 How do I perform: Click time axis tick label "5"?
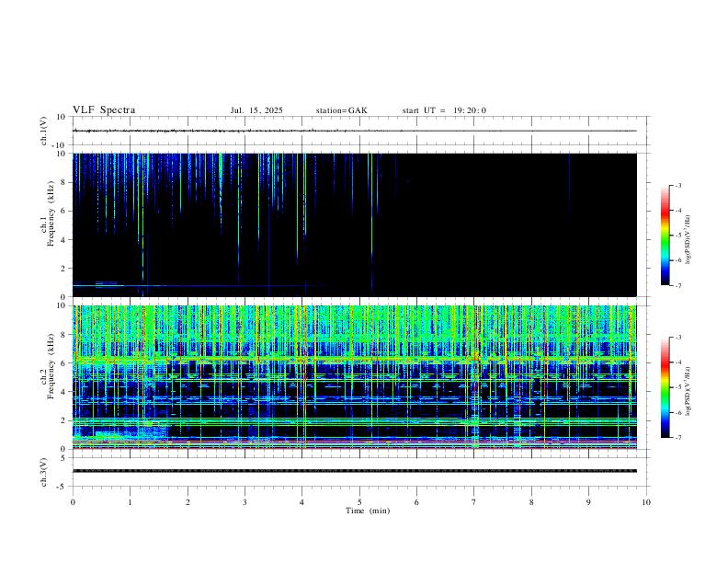pyautogui.click(x=359, y=502)
